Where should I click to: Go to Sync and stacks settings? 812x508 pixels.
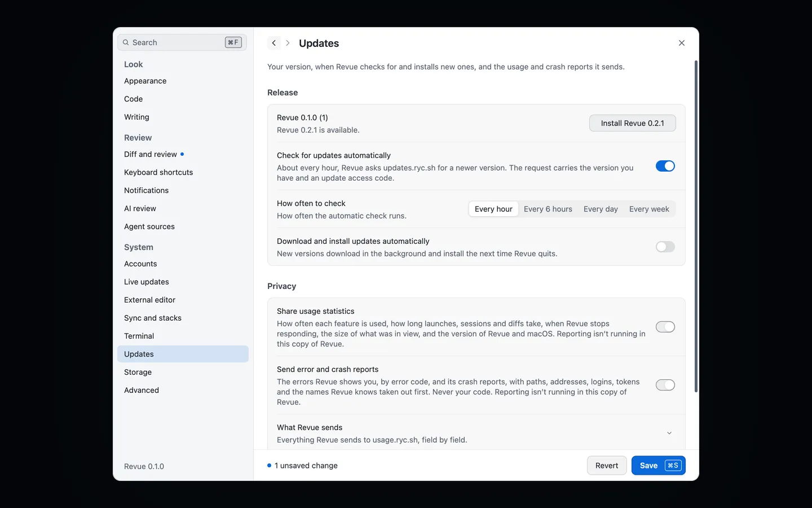coord(183,318)
